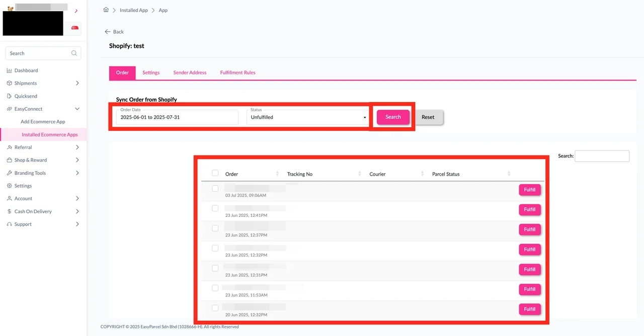Image resolution: width=644 pixels, height=336 pixels.
Task: Switch to the Sender Address tab
Action: 190,72
